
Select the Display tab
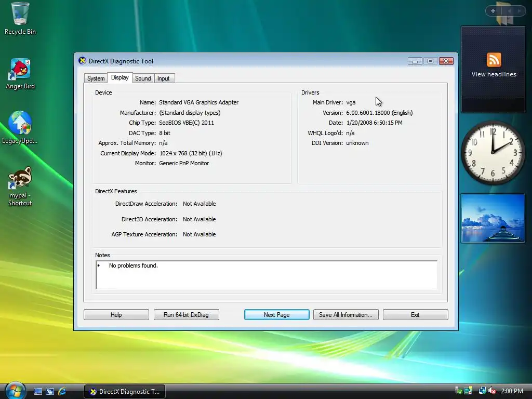coord(120,78)
